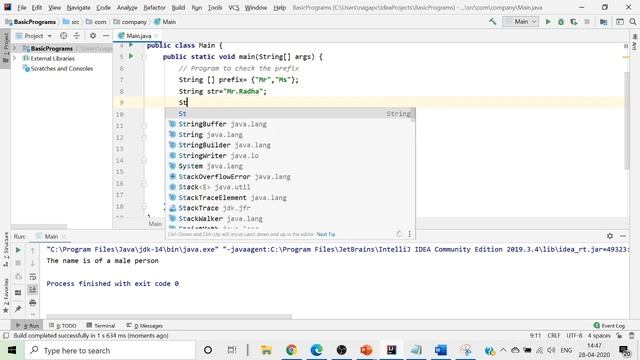This screenshot has width=640, height=360.
Task: Open the Main run configuration dropdown
Action: pos(520,22)
